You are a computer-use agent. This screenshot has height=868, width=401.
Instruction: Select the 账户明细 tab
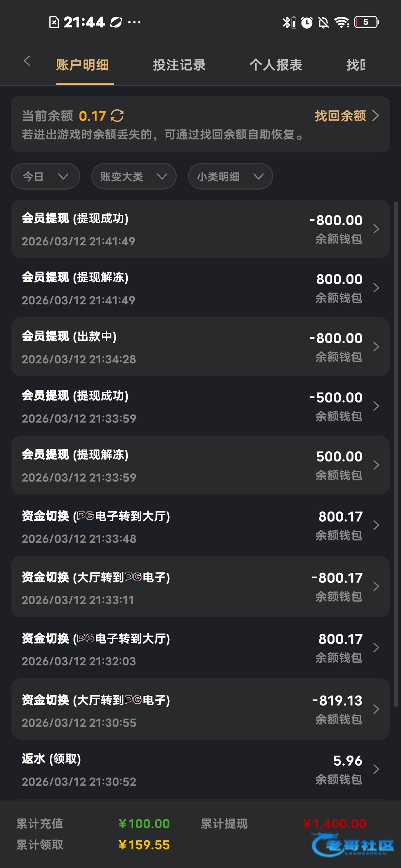82,65
